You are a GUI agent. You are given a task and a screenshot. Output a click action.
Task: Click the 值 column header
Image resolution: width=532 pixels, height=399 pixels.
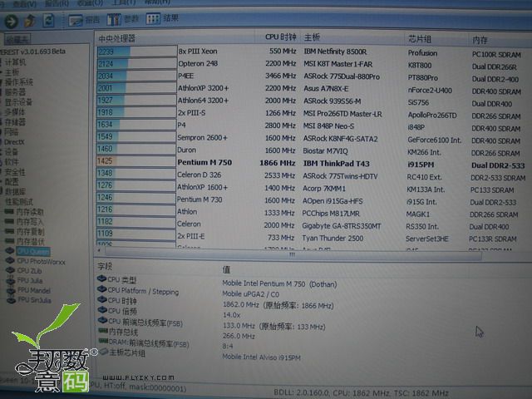[226, 269]
